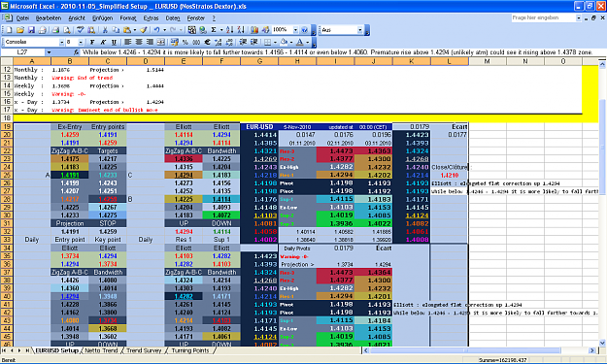Click the New workbook icon
The width and height of the screenshot is (607, 364).
[10, 30]
